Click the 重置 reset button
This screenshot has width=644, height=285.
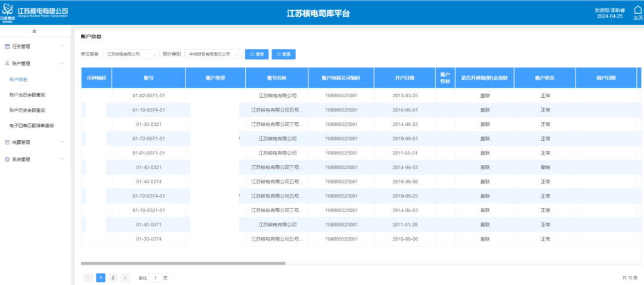[x=283, y=54]
